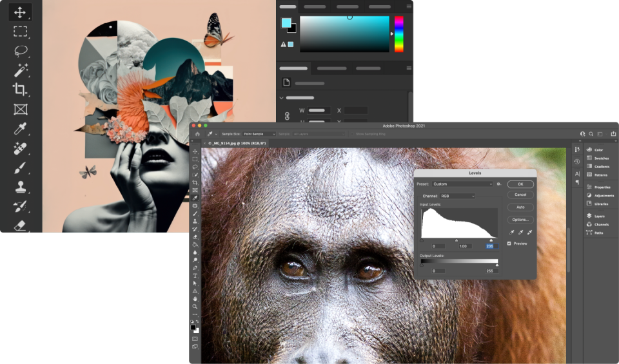This screenshot has width=619, height=364.
Task: Click the Home icon in options bar
Action: [x=198, y=134]
